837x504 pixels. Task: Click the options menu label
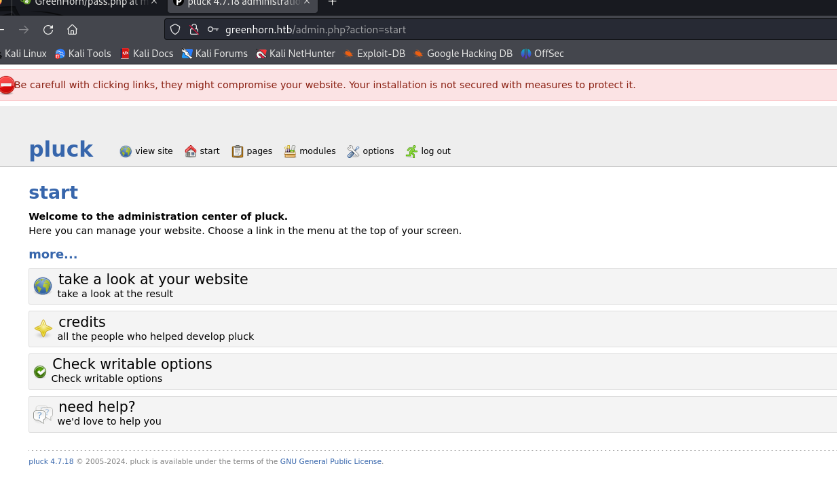(378, 151)
